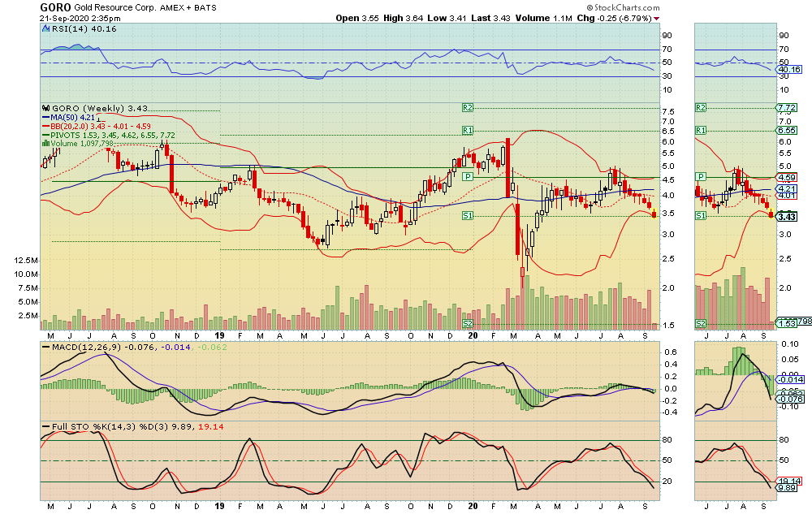Click the 21-Sep-2020 2:35pm timestamp
Image resolution: width=812 pixels, height=514 pixels.
(80, 18)
